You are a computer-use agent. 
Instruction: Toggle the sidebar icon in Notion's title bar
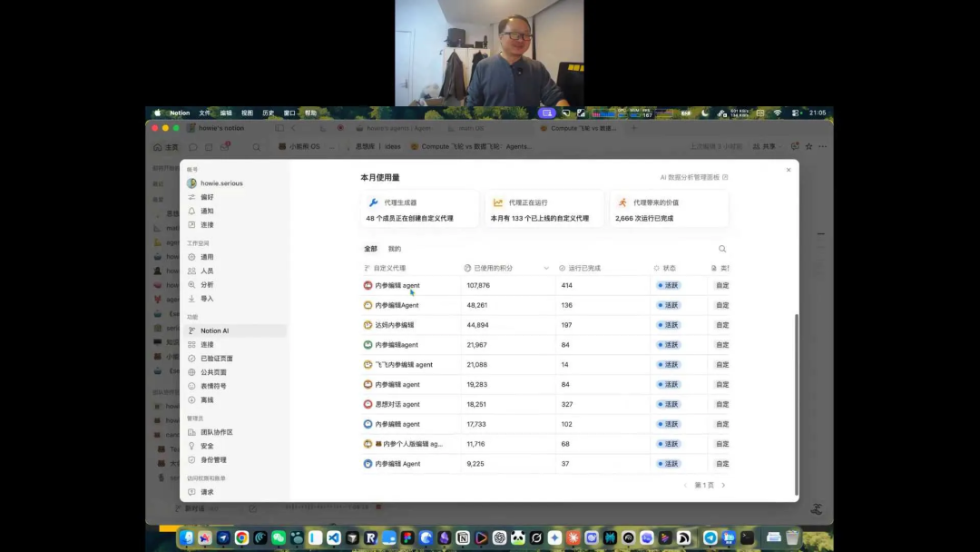click(279, 128)
